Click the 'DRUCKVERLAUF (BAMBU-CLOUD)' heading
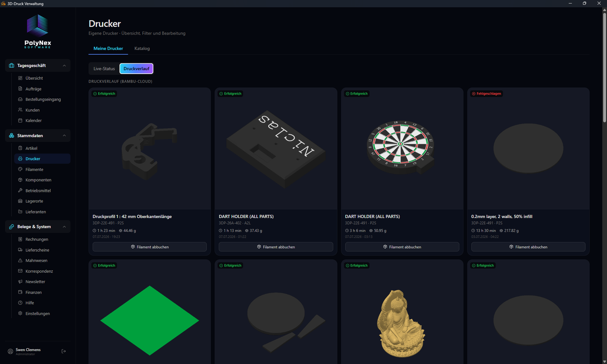 pos(120,82)
